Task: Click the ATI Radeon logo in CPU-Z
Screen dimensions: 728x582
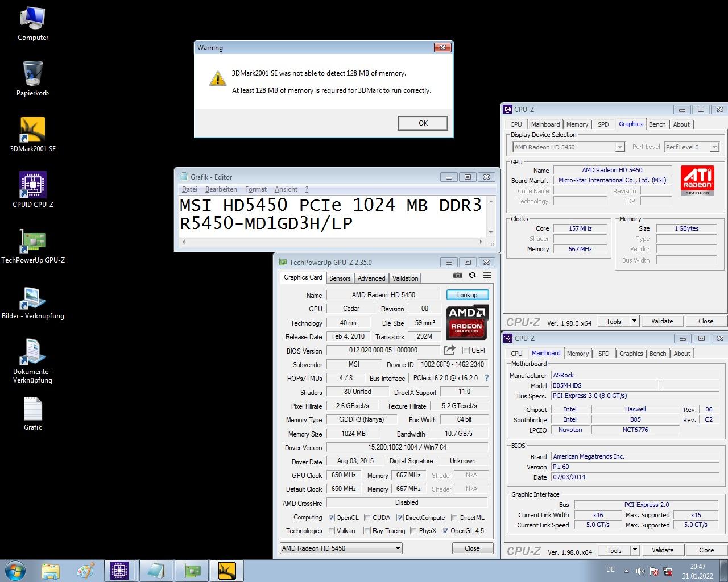Action: click(697, 181)
